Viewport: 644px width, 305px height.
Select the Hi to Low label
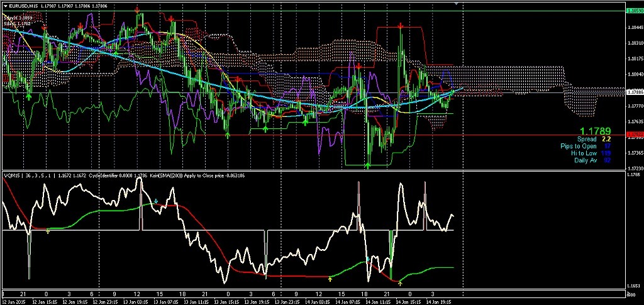click(x=583, y=153)
